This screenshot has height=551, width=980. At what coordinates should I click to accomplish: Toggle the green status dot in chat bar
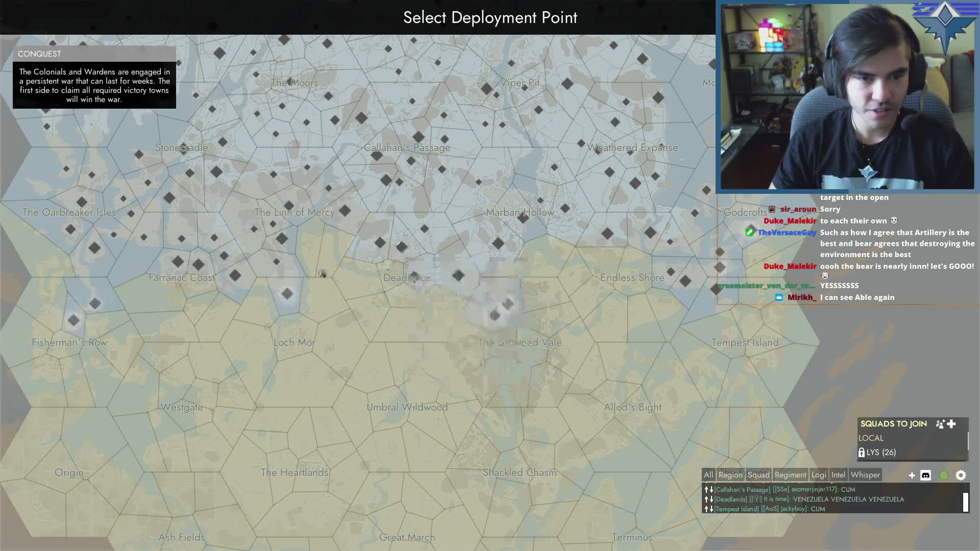point(944,475)
